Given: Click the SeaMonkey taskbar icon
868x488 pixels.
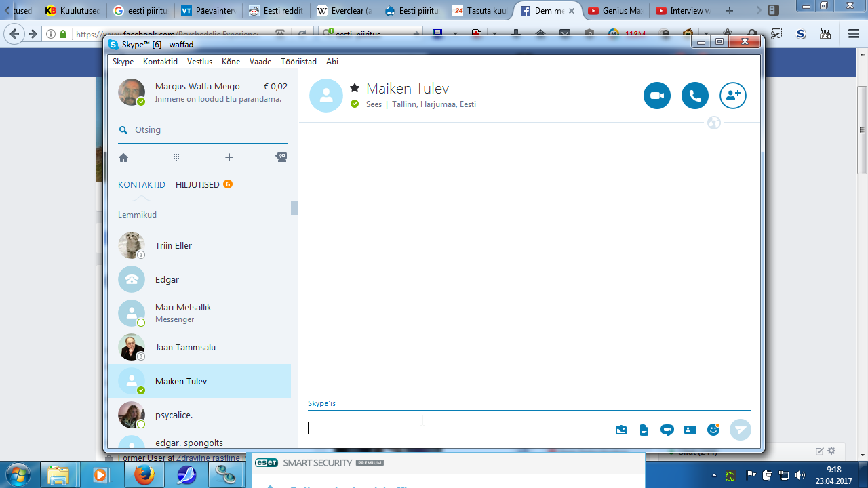Looking at the screenshot, I should (x=186, y=474).
